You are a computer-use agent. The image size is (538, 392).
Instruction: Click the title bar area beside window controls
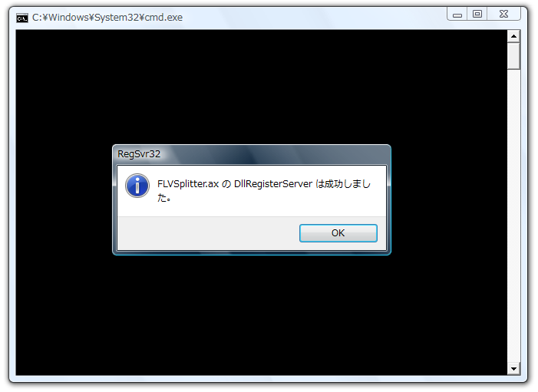pyautogui.click(x=314, y=18)
